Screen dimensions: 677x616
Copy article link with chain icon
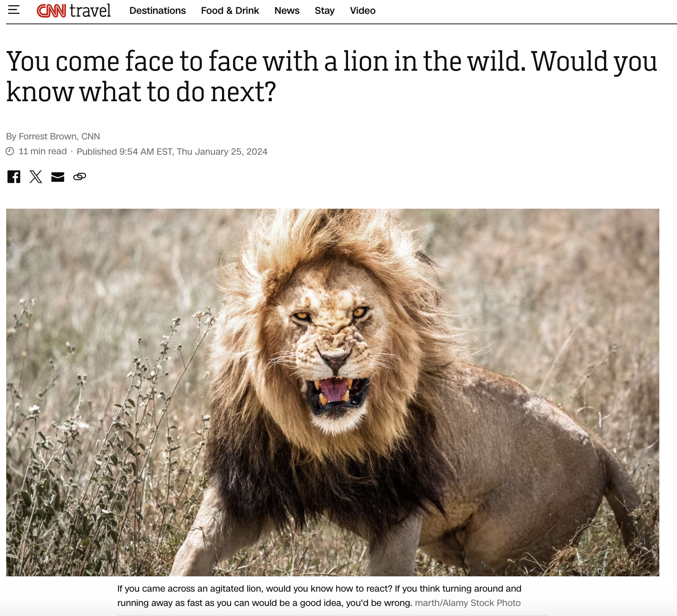pos(80,177)
